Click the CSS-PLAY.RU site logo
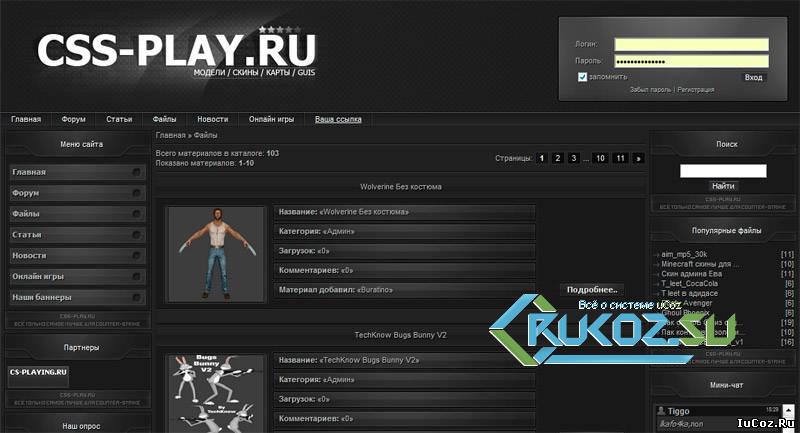Image resolution: width=800 pixels, height=433 pixels. (x=177, y=50)
